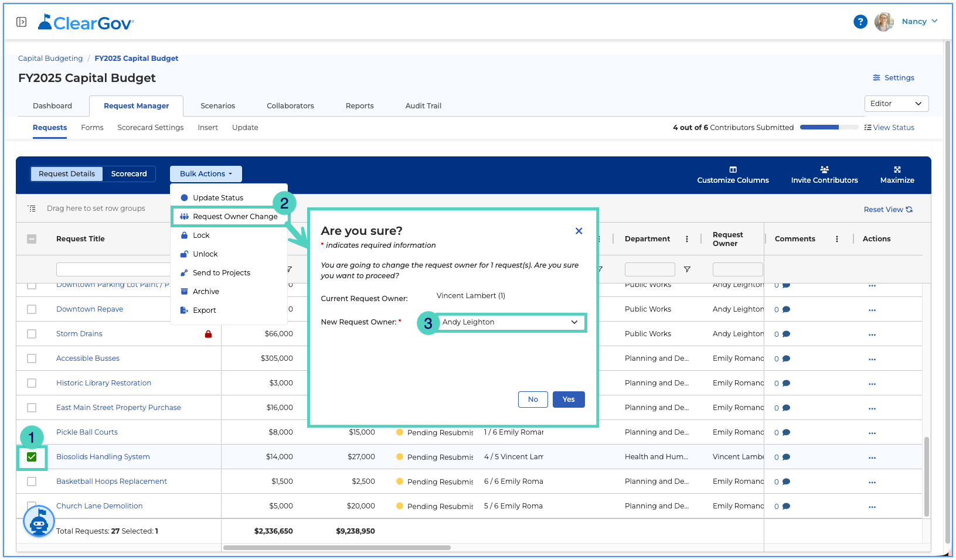This screenshot has width=956, height=560.
Task: Open the Biosolids Handling System request link
Action: coord(103,457)
